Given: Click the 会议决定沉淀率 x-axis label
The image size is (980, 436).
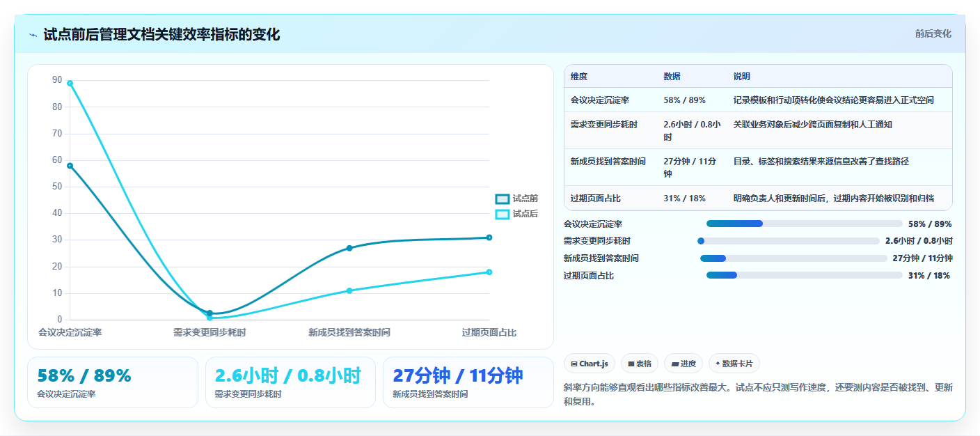Looking at the screenshot, I should [x=70, y=333].
